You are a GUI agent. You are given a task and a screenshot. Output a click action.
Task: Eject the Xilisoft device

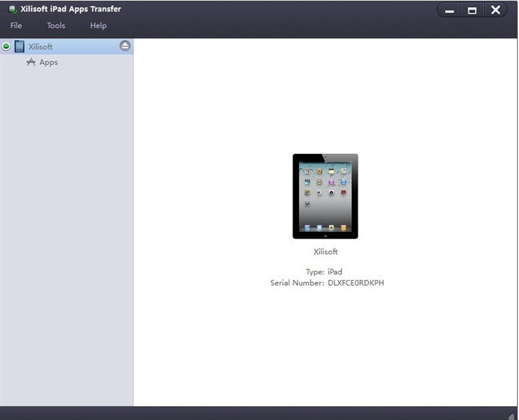point(125,46)
